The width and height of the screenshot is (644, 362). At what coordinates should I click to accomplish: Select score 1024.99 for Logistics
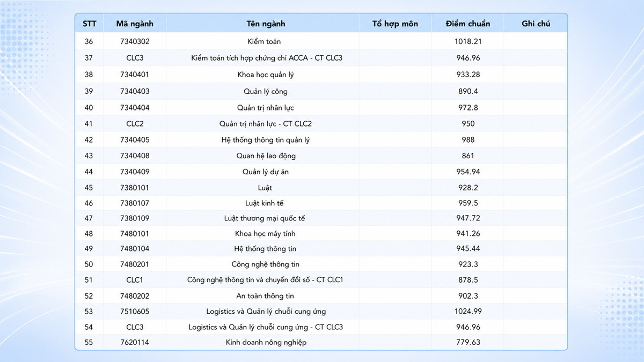(468, 312)
